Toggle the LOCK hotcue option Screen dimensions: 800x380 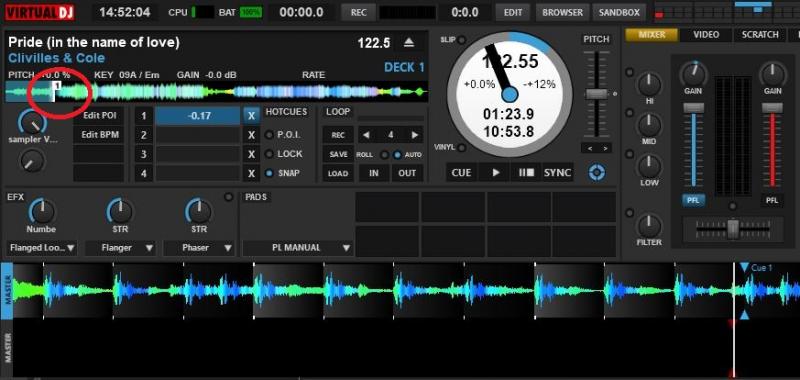269,154
